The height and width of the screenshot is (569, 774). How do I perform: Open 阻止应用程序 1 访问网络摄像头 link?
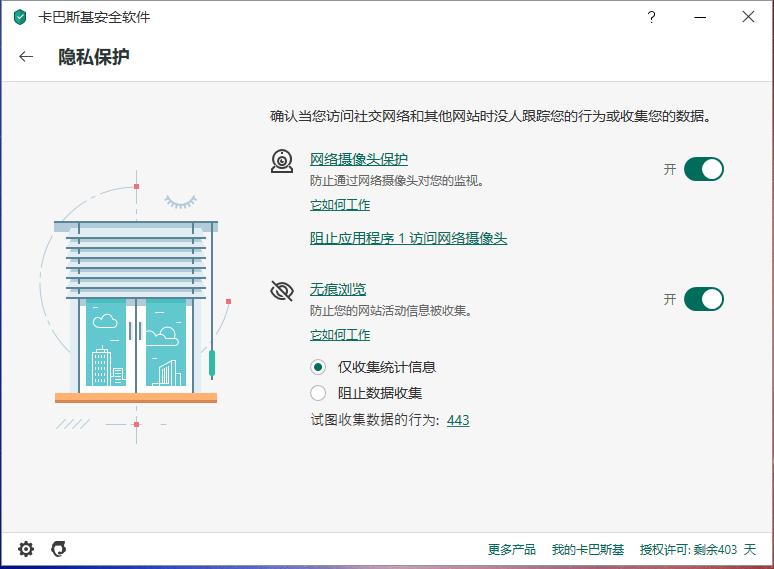408,238
